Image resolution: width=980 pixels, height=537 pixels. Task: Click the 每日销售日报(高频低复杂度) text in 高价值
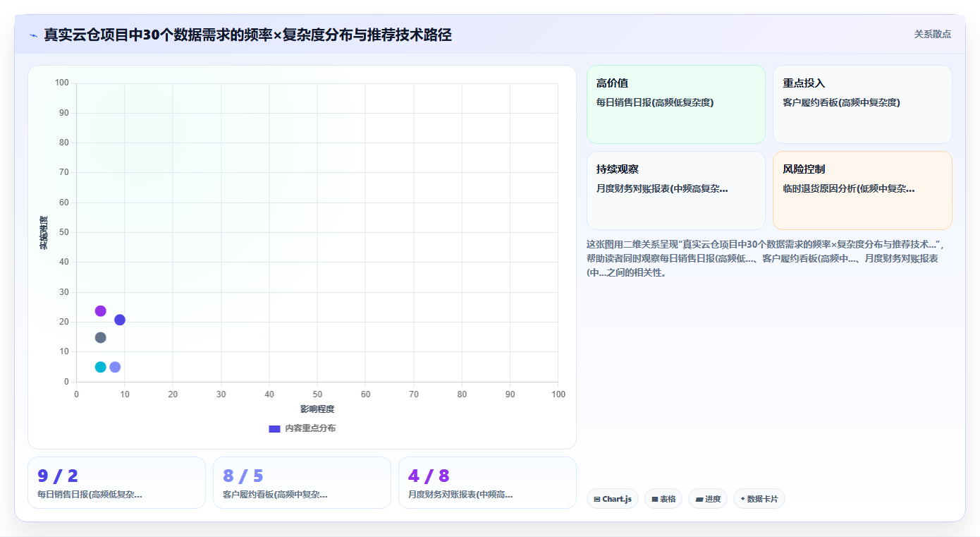tap(655, 102)
